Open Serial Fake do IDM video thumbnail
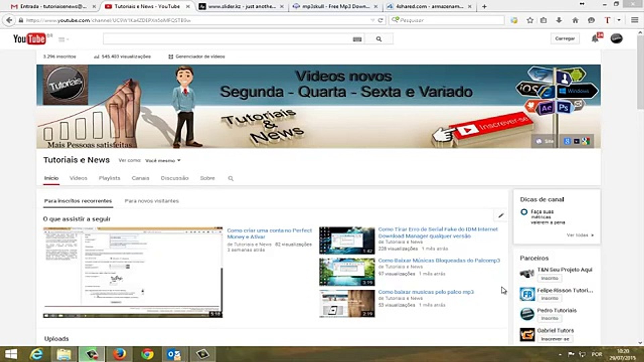The image size is (644, 362). pos(347,240)
